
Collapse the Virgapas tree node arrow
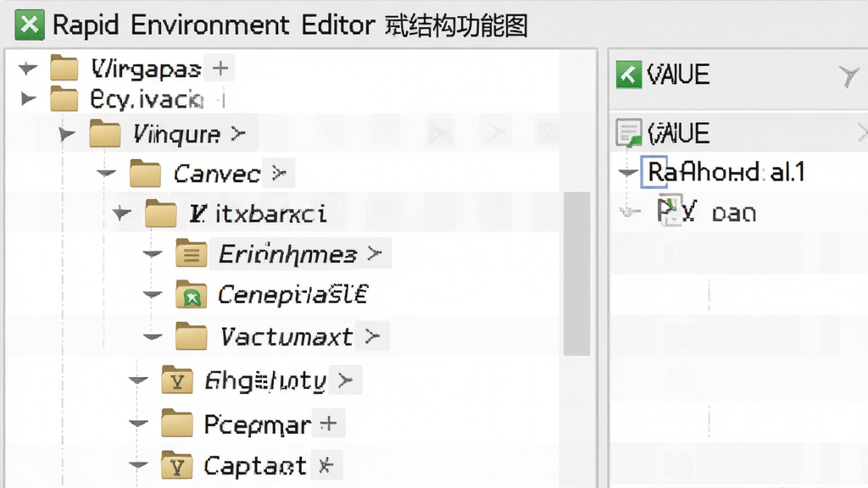click(27, 69)
